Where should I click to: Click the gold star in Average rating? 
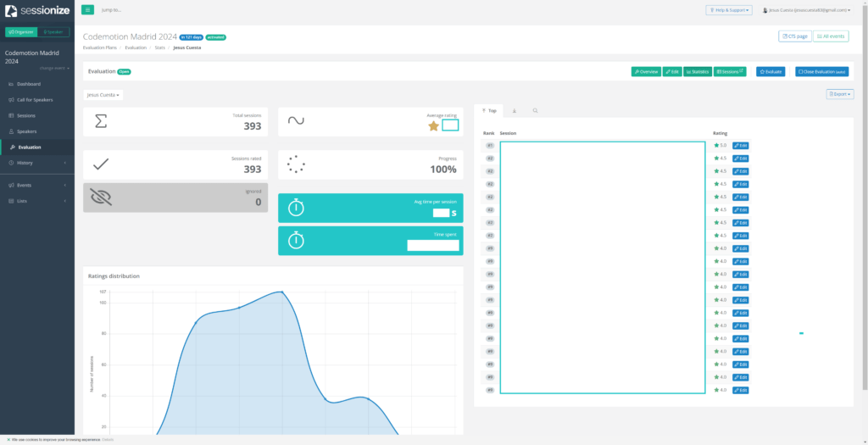tap(433, 126)
